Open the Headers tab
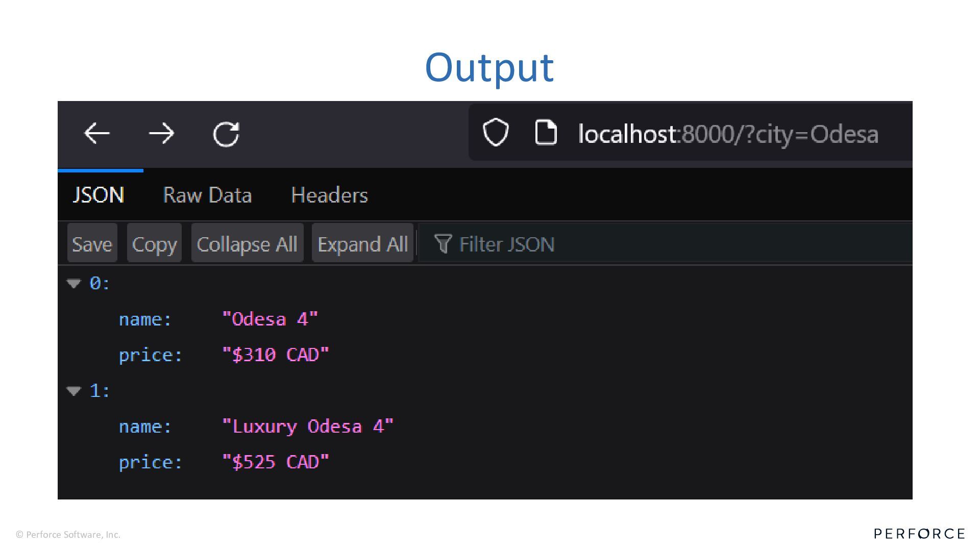The width and height of the screenshot is (980, 551). coord(329,195)
